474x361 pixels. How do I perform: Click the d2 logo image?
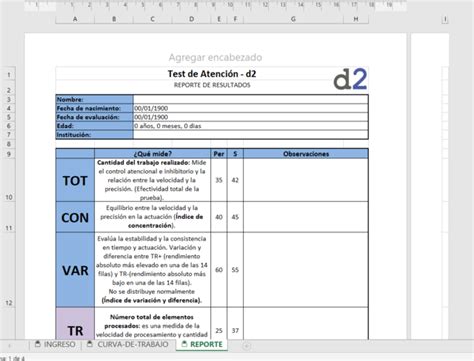pyautogui.click(x=350, y=79)
